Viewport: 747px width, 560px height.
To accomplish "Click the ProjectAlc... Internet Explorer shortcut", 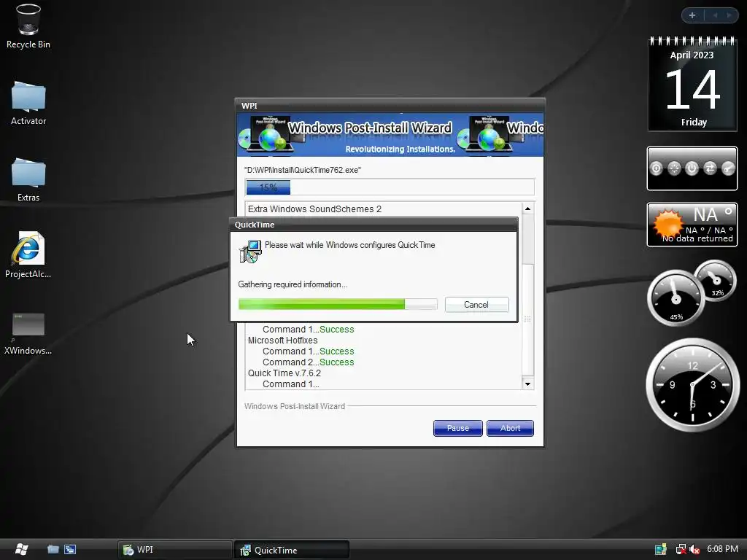I will (28, 255).
